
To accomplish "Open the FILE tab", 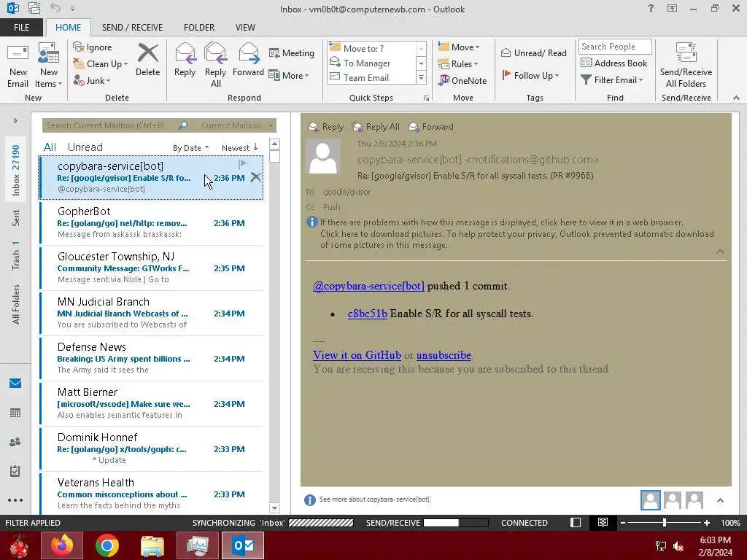I will coord(21,28).
